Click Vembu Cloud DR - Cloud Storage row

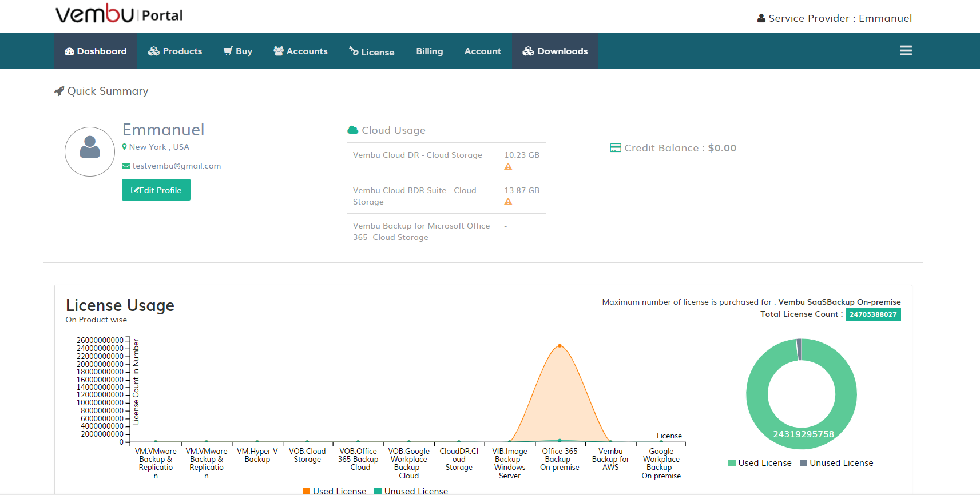tap(446, 161)
